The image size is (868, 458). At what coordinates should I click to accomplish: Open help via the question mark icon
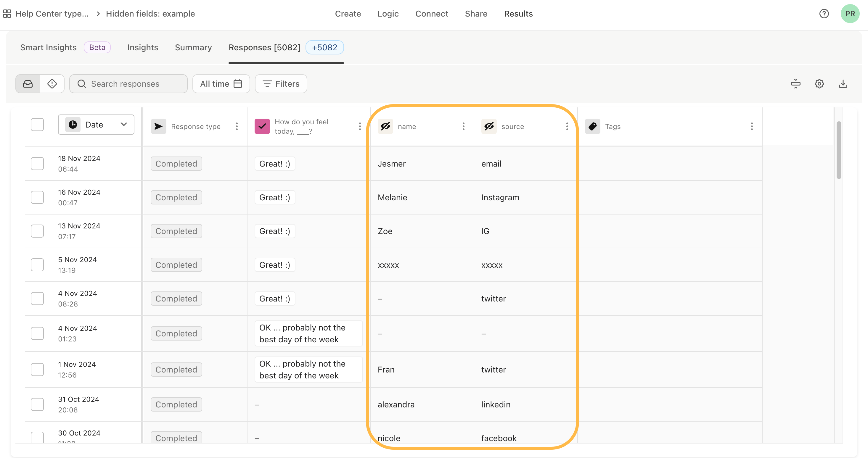coord(824,14)
